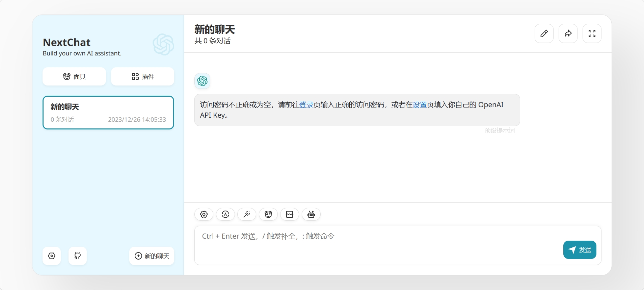Viewport: 644px width, 290px height.
Task: Open settings hexagon icon in sidebar
Action: tap(52, 256)
